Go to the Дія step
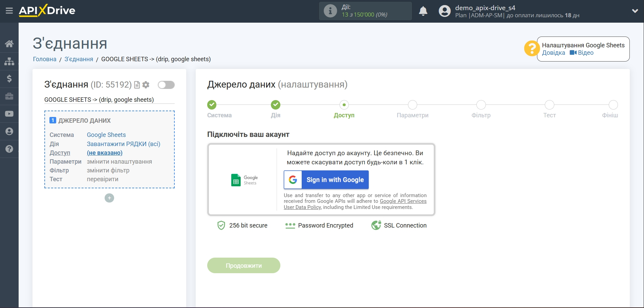 (276, 105)
